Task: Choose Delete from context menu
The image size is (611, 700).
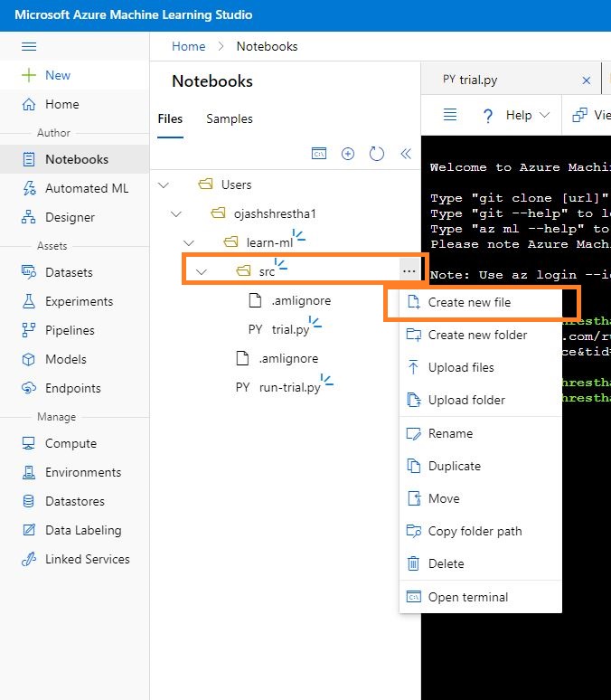Action: tap(480, 563)
